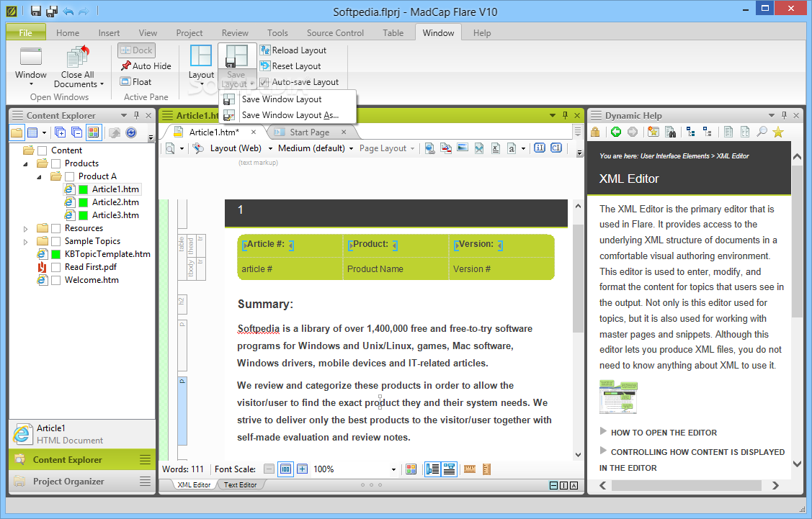
Task: Click the binoculars search icon in Dynamic Help
Action: (670, 132)
